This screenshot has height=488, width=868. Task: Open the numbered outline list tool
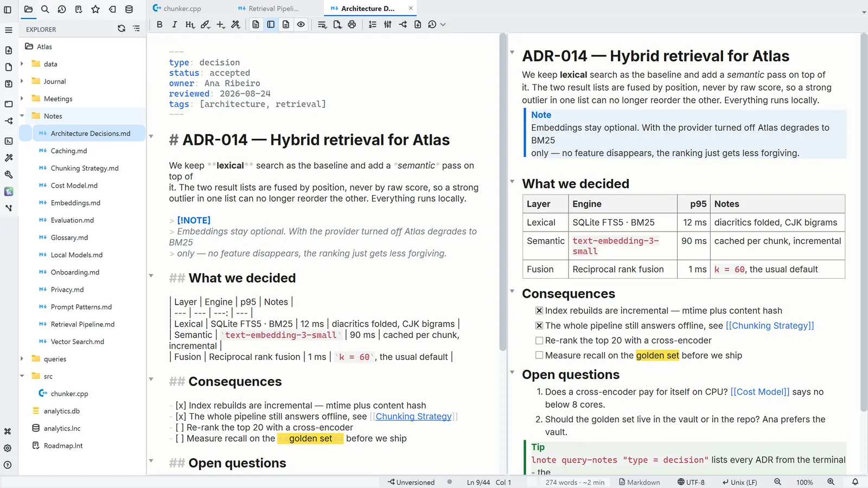click(373, 24)
